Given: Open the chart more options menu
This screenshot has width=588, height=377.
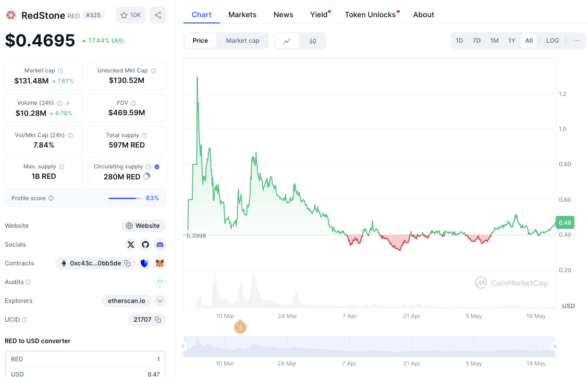Looking at the screenshot, I should [x=577, y=41].
